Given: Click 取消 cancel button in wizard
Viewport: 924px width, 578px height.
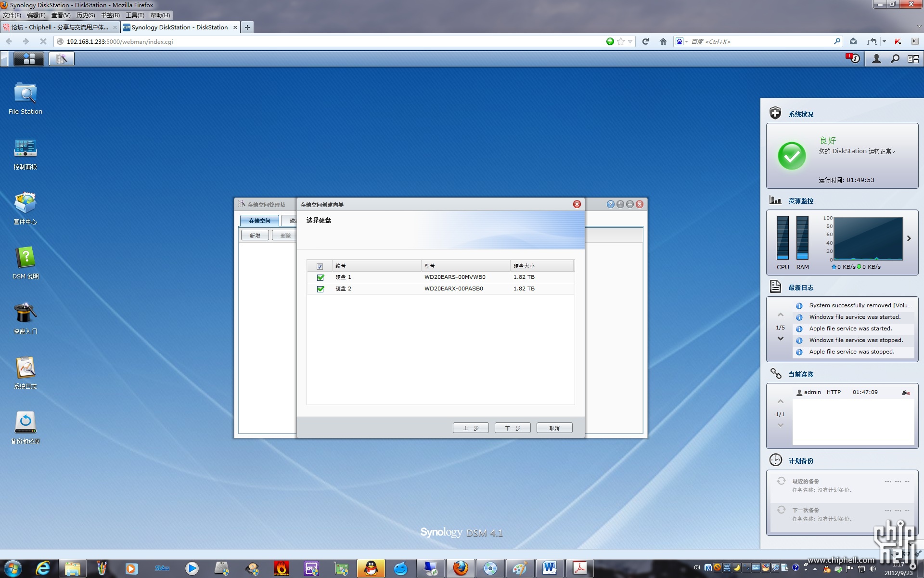Looking at the screenshot, I should click(554, 428).
